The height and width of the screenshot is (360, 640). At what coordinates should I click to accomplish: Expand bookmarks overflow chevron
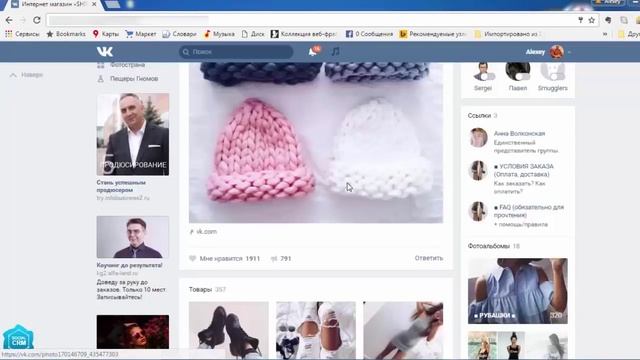point(605,34)
